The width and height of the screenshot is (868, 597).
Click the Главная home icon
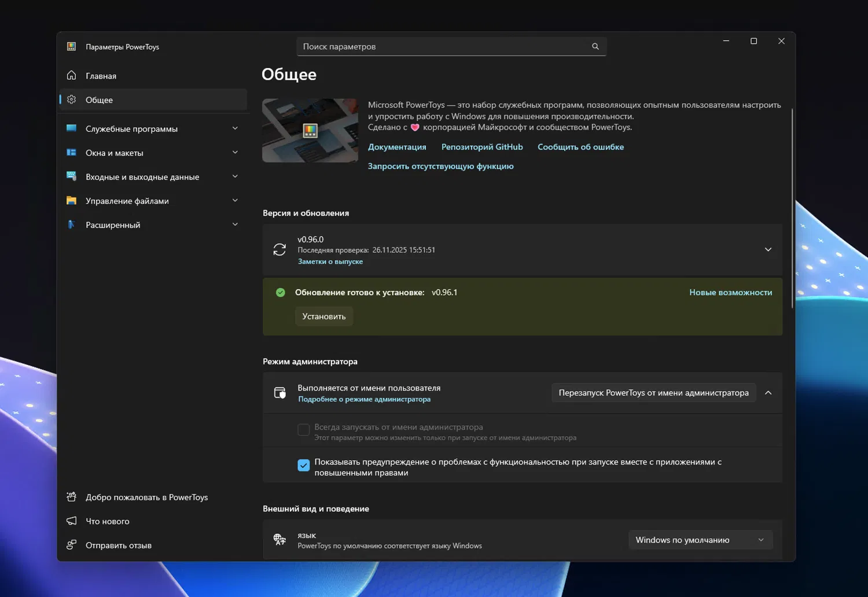[71, 75]
